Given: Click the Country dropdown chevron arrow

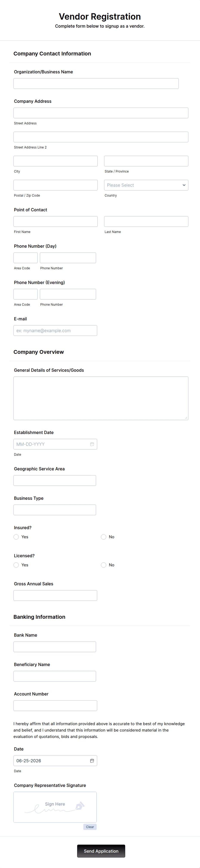Looking at the screenshot, I should (184, 185).
